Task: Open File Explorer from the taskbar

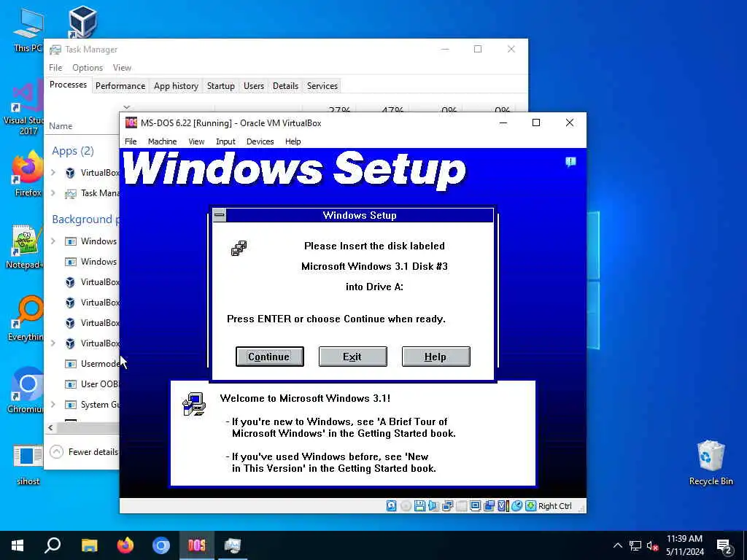Action: [89, 545]
